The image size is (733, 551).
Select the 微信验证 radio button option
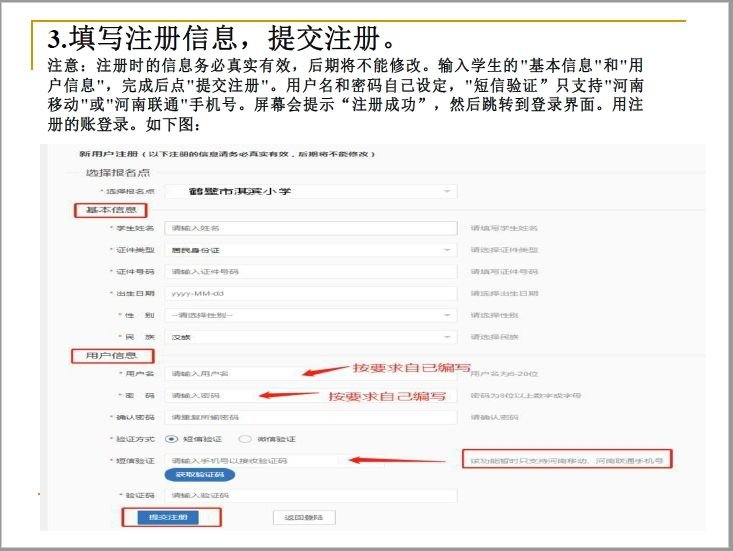tap(244, 438)
